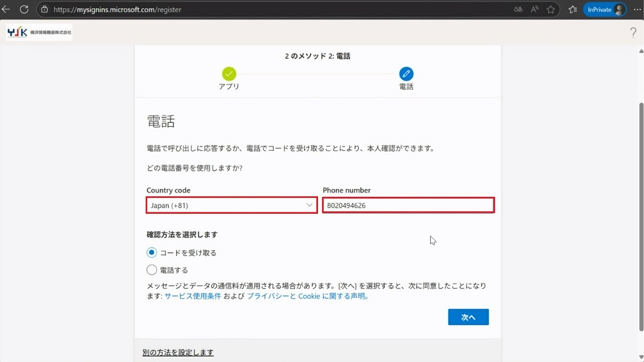
Task: Click the help question mark icon
Action: [x=633, y=33]
